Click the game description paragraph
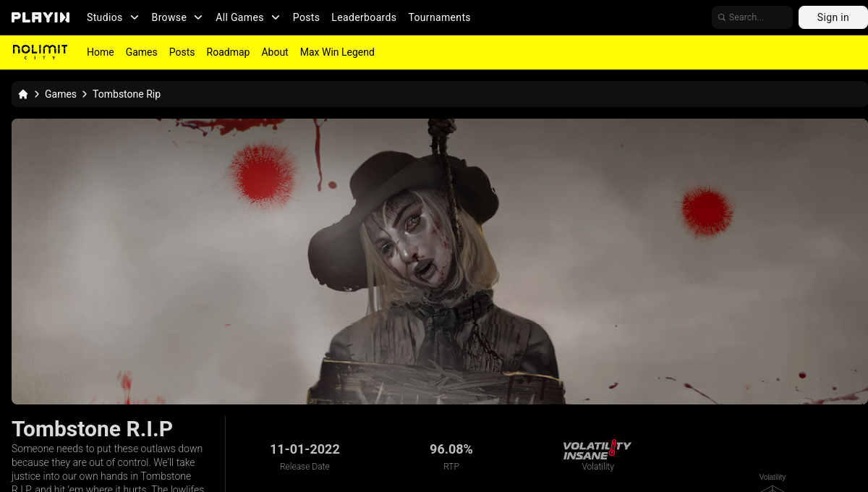 tap(109, 467)
